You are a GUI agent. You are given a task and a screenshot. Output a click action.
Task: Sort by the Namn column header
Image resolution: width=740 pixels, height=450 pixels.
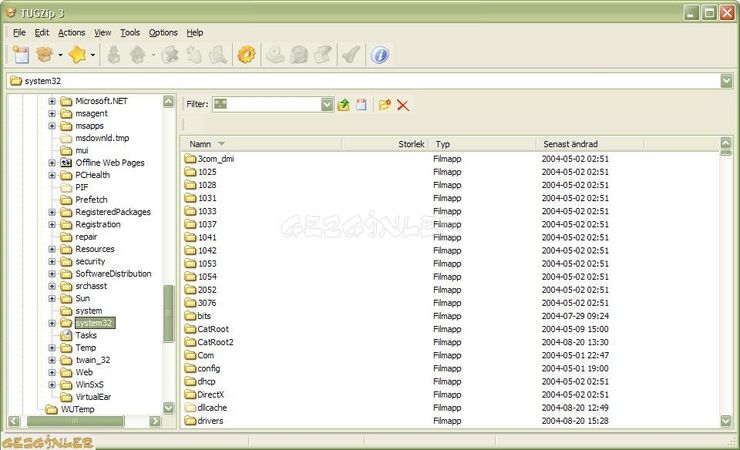pos(261,144)
